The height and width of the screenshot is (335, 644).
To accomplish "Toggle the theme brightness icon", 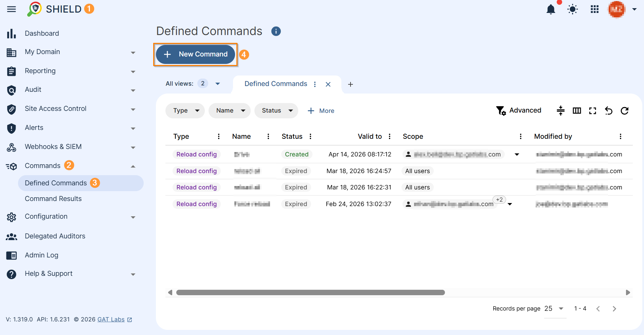I will (x=572, y=9).
